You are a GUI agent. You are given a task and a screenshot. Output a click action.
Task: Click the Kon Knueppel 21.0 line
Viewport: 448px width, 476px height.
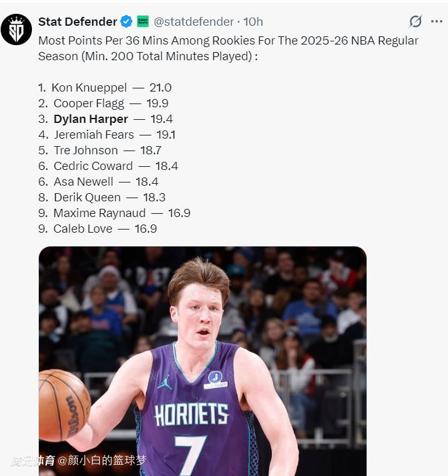pyautogui.click(x=105, y=88)
